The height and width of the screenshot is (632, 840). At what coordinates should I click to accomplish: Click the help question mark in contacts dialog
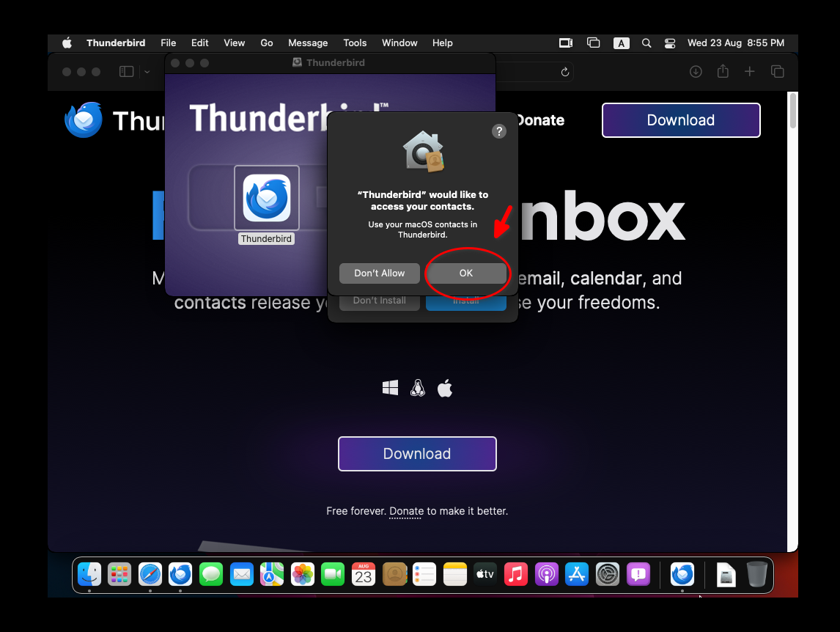tap(498, 131)
